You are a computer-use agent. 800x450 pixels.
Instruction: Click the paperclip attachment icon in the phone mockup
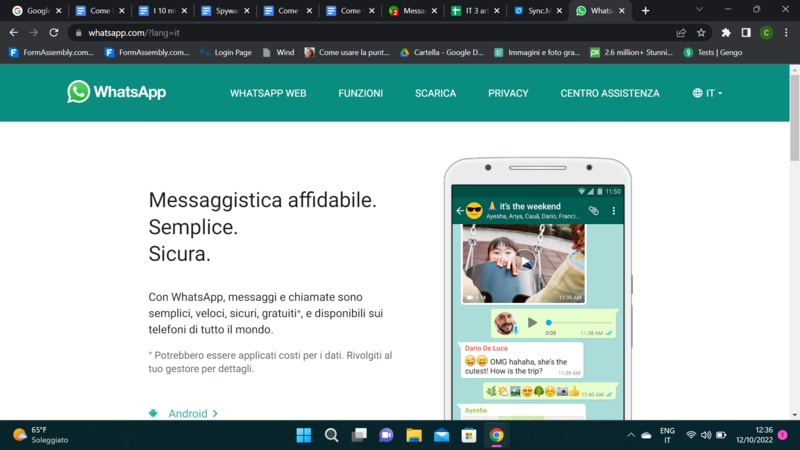tap(593, 210)
